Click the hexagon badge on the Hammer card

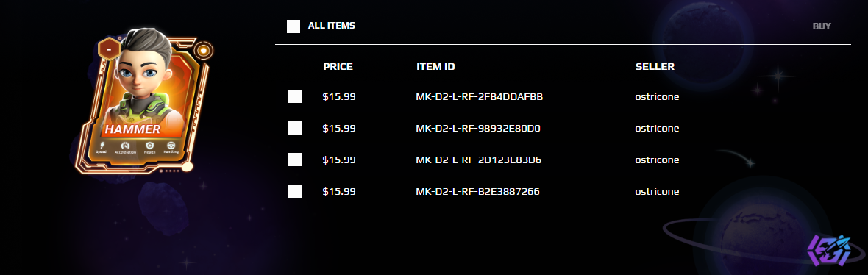pyautogui.click(x=110, y=50)
